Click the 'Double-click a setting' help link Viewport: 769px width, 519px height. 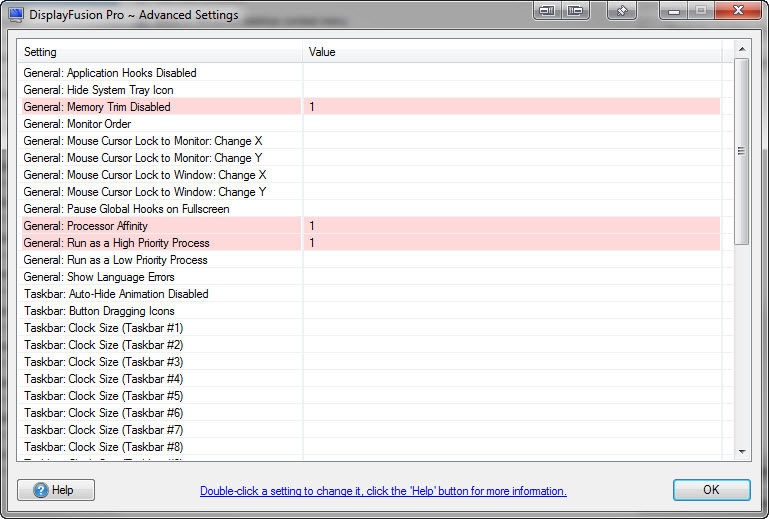(383, 491)
